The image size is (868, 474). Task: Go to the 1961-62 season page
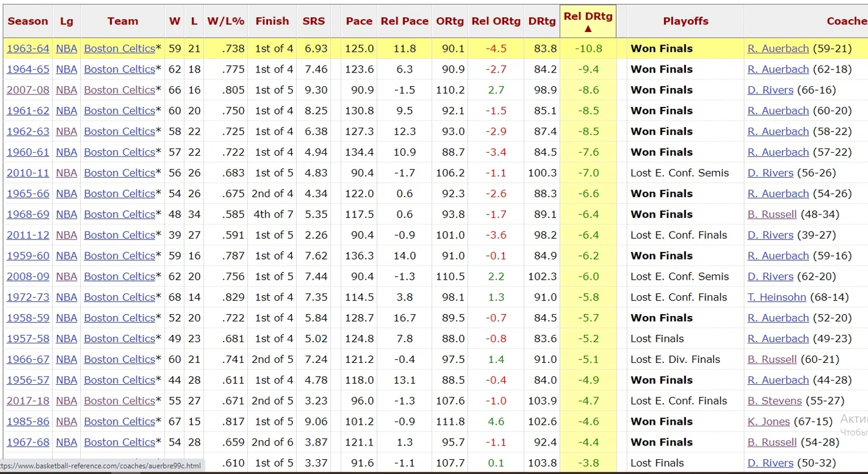click(28, 111)
